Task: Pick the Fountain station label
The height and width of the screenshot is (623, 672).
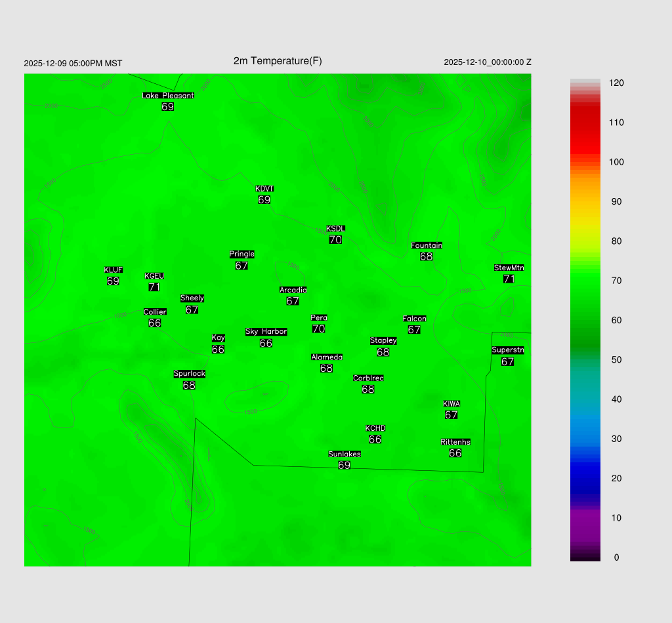Action: [x=426, y=245]
